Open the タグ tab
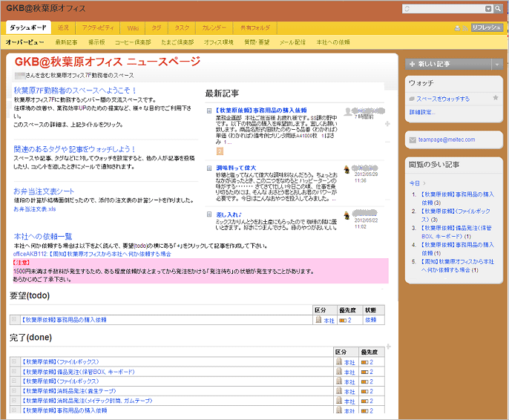 pos(157,28)
